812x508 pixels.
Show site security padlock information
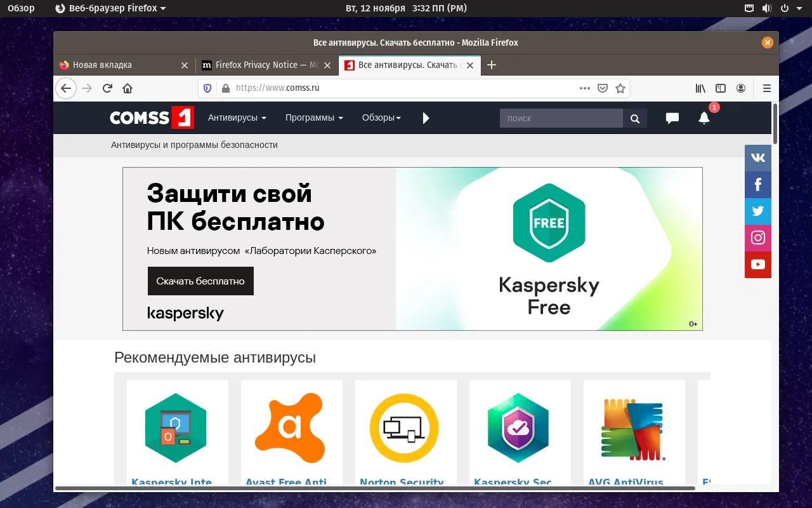click(225, 88)
